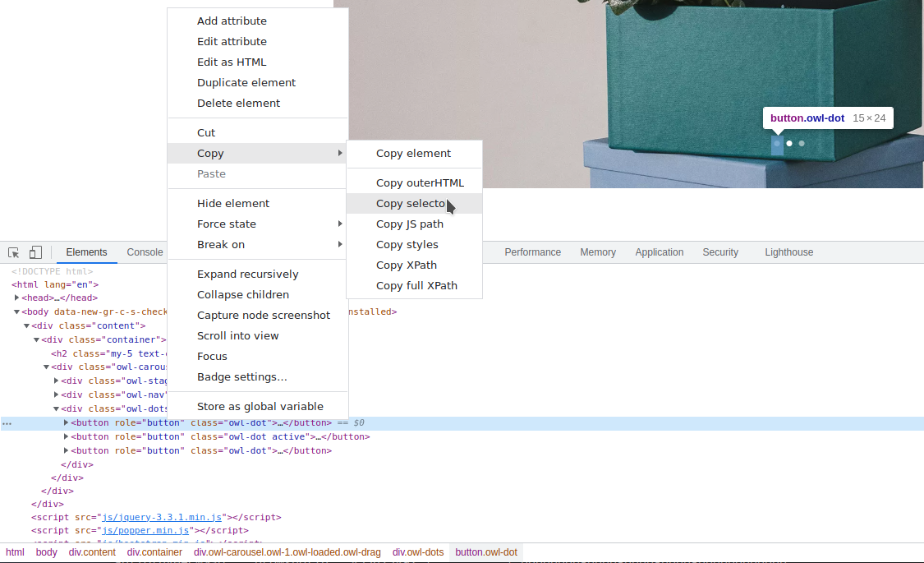Viewport: 924px width, 563px height.
Task: Select Capture node screenshot
Action: [258, 316]
